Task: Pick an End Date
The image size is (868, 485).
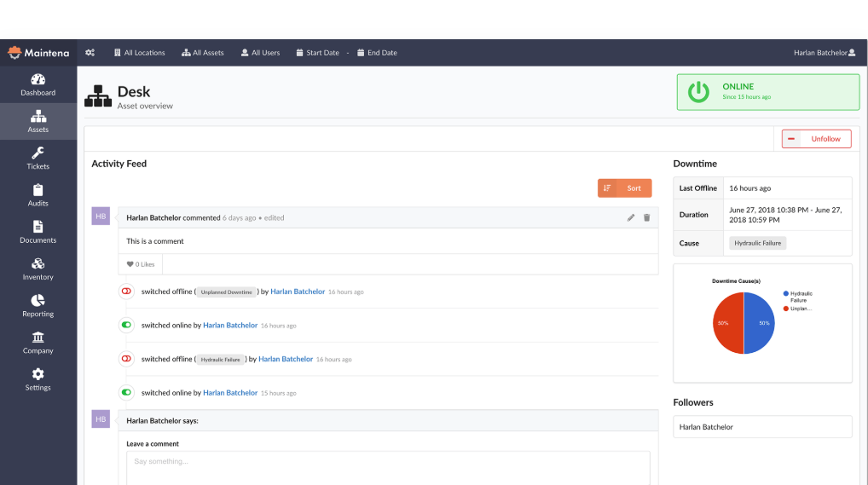Action: (x=377, y=53)
